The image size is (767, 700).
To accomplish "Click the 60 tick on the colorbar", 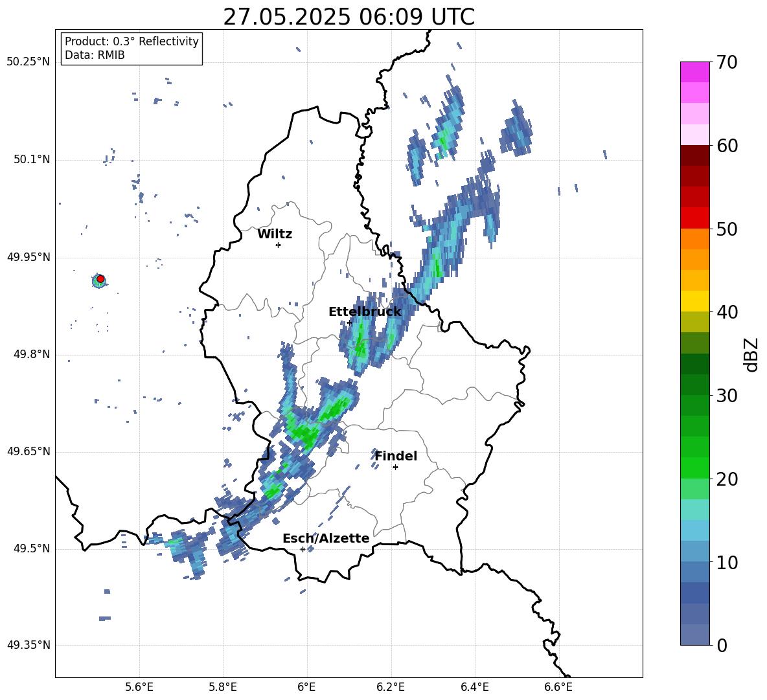I will tap(727, 146).
